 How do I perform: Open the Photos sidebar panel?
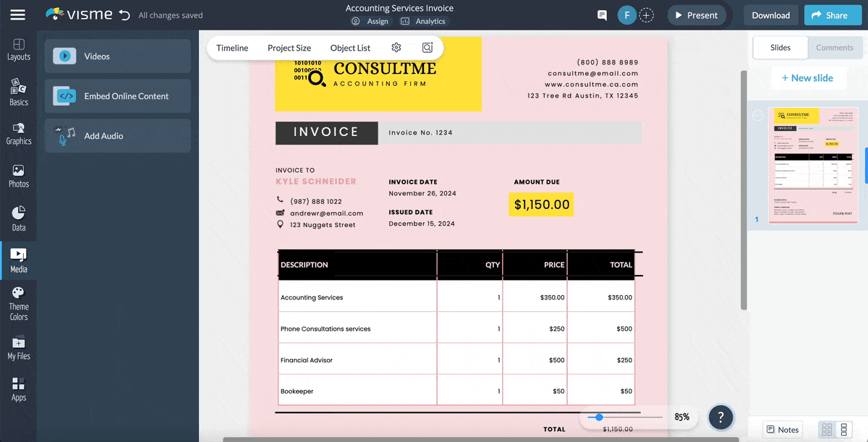(x=19, y=177)
